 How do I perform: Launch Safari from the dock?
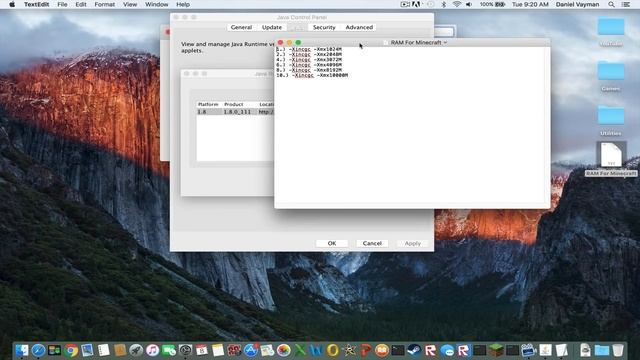[38, 350]
